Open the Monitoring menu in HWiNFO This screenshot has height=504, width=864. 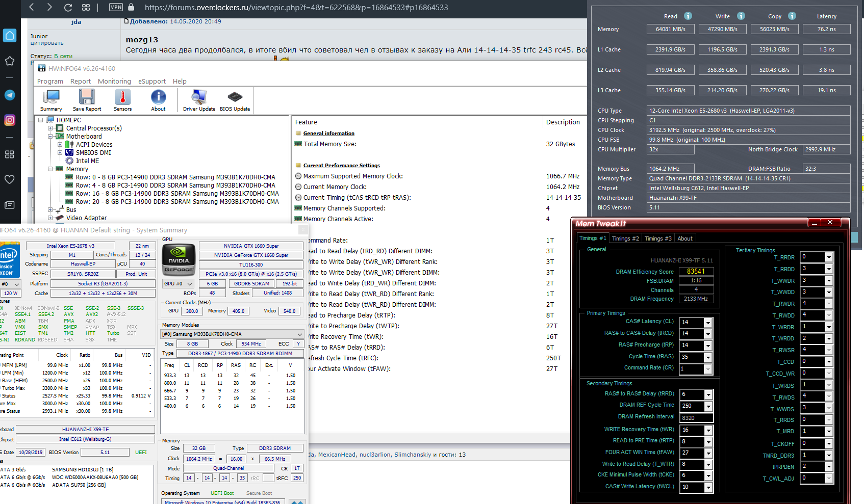[x=114, y=82]
